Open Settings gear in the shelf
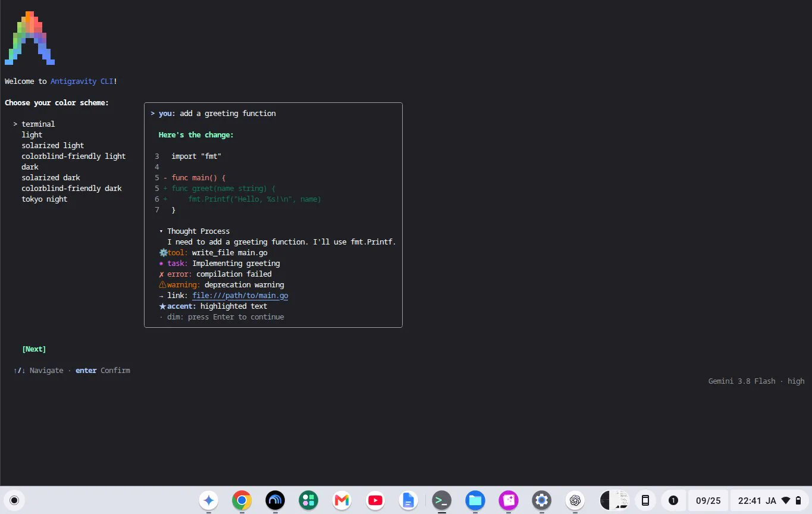The image size is (812, 514). click(x=541, y=500)
